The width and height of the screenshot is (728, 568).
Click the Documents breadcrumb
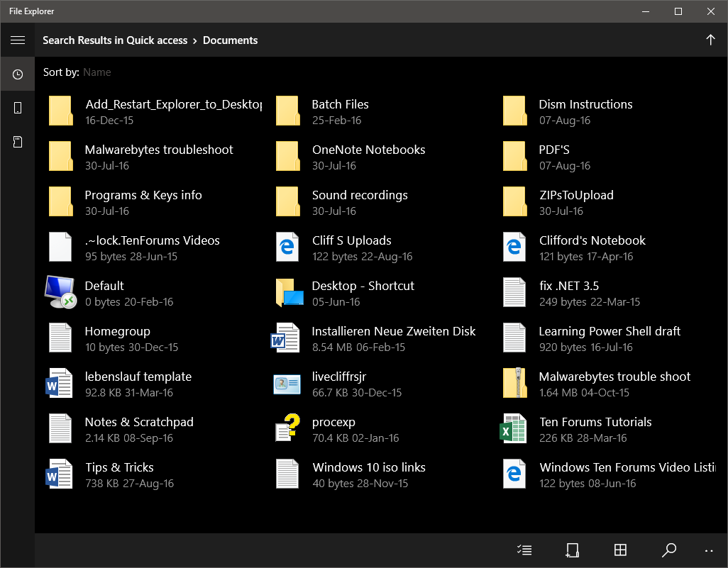(231, 40)
